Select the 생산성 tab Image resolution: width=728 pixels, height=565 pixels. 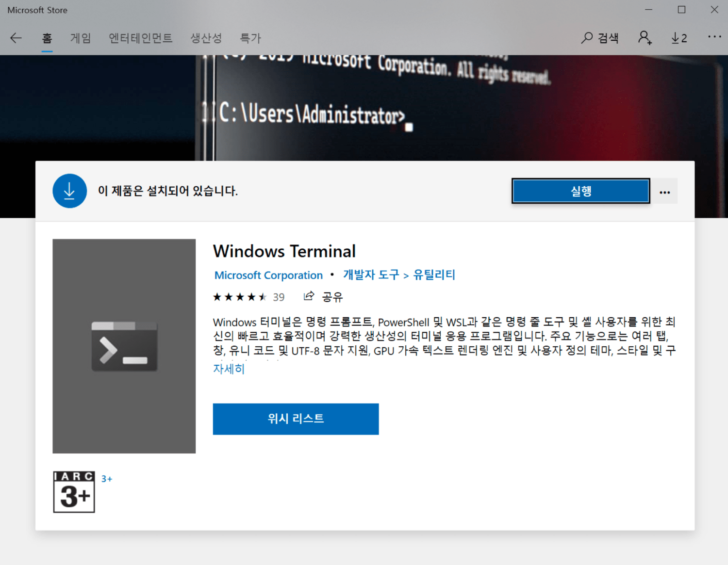206,38
